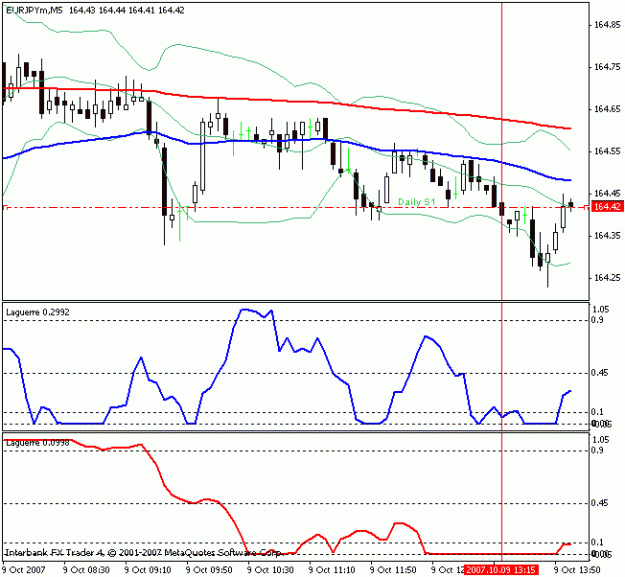Click the last candlestick at the chart's right edge
The width and height of the screenshot is (625, 577).
[x=571, y=205]
